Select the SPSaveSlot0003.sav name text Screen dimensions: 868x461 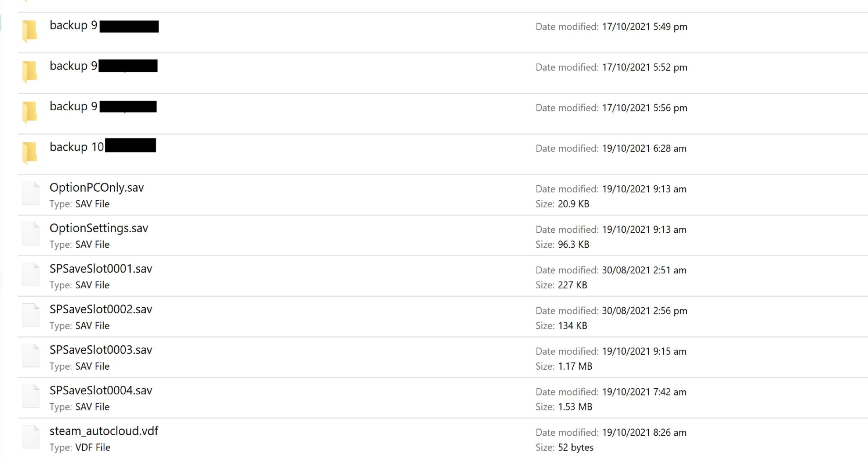[x=101, y=350]
